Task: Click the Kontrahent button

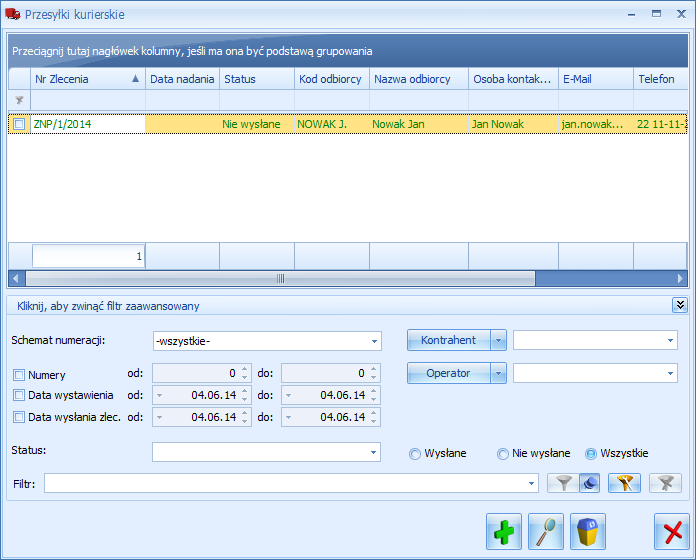Action: [448, 340]
